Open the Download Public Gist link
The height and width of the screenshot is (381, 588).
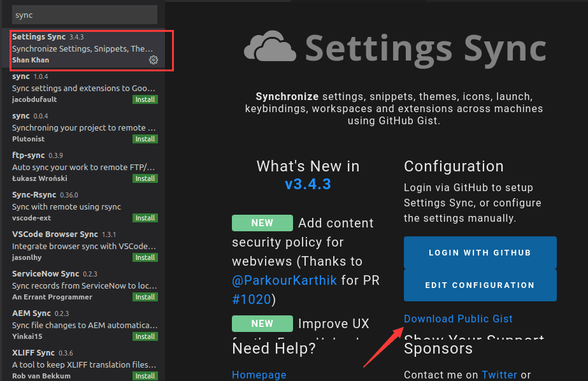coord(458,319)
